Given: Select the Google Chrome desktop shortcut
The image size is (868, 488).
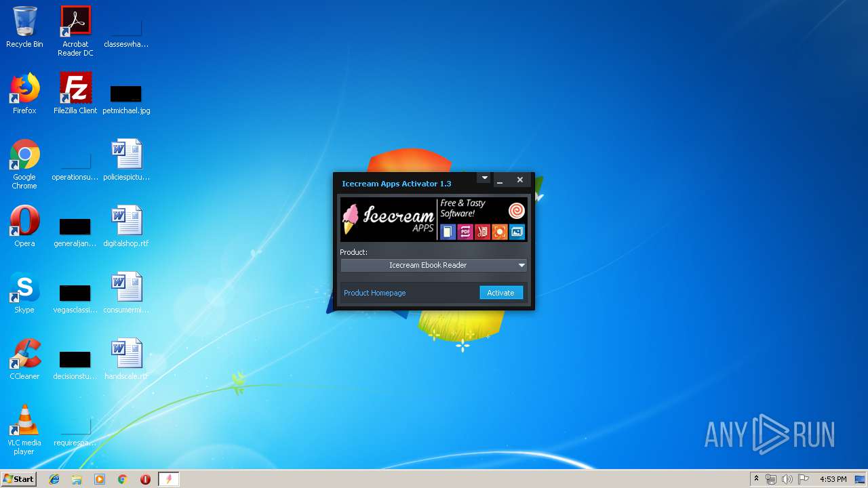Looking at the screenshot, I should tap(24, 164).
